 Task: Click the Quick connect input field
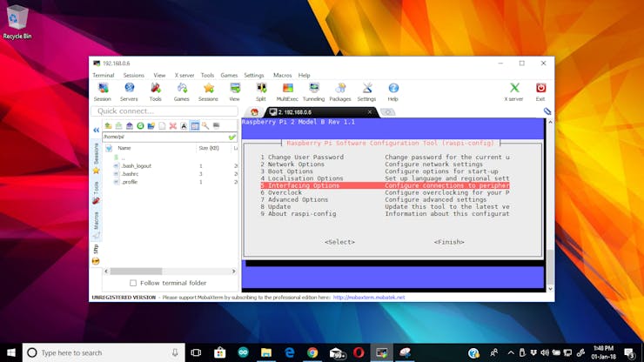[x=164, y=111]
